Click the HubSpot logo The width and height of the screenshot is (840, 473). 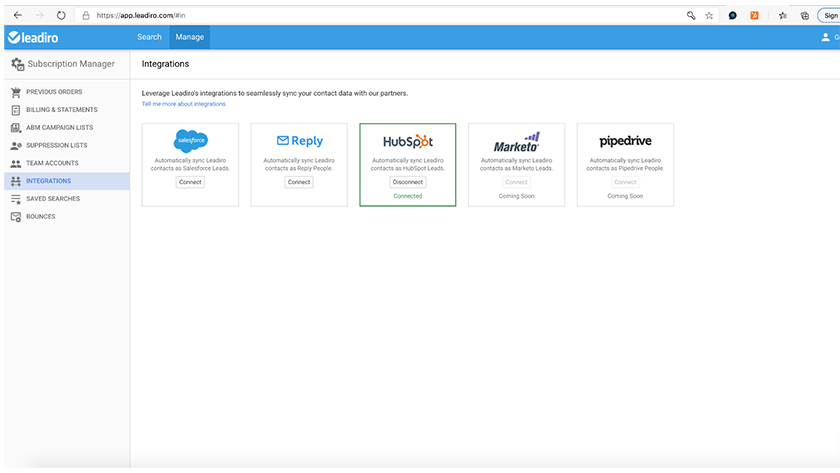click(x=408, y=141)
